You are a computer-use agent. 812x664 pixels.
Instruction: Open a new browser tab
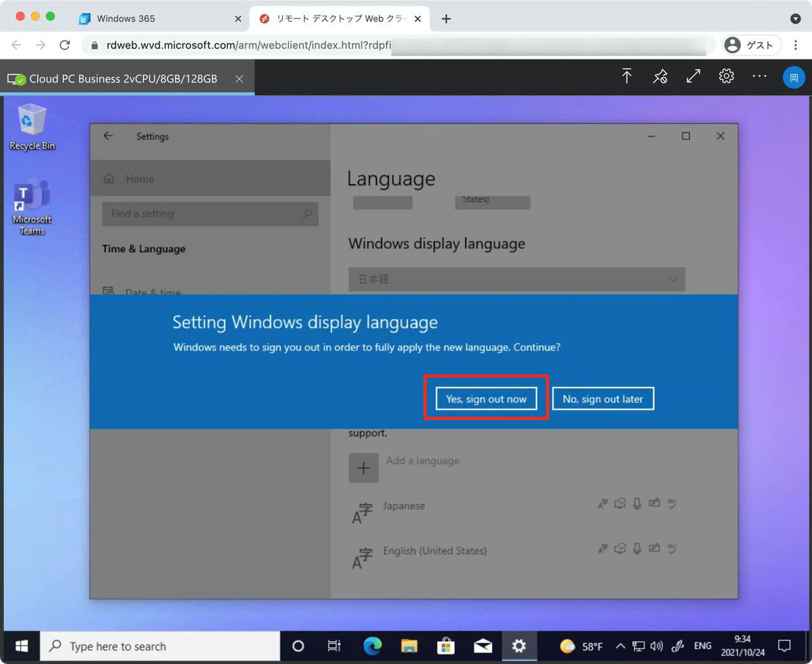click(446, 19)
